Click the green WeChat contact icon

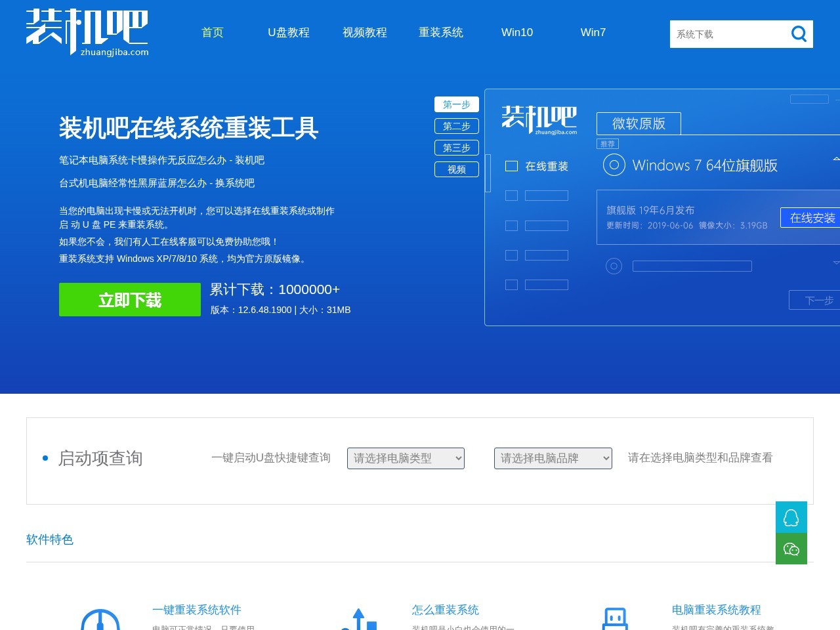pyautogui.click(x=791, y=549)
